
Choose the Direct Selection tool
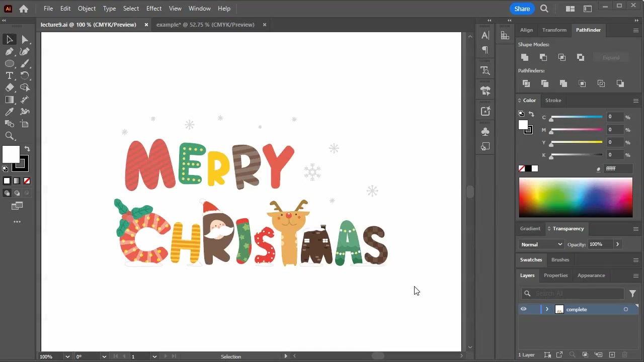coord(25,40)
